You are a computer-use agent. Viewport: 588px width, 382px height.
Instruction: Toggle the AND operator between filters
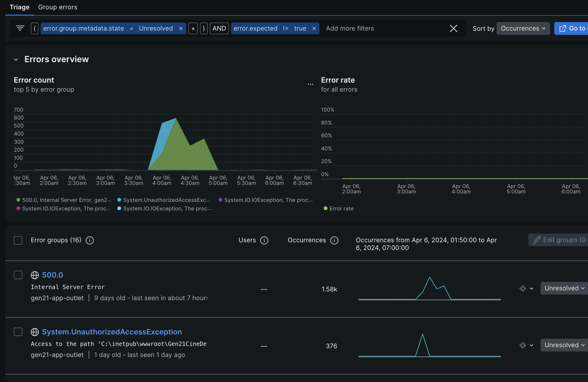[219, 28]
